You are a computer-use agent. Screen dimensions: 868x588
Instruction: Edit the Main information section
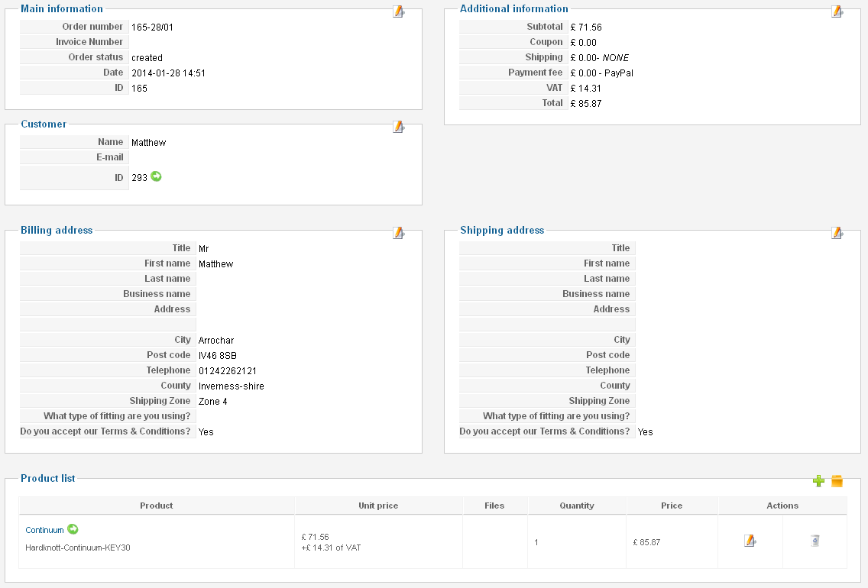point(398,11)
